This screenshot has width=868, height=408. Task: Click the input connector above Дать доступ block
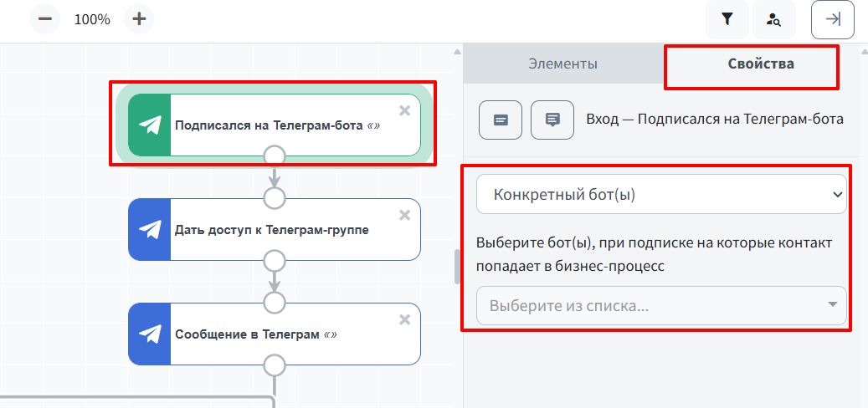(x=274, y=198)
